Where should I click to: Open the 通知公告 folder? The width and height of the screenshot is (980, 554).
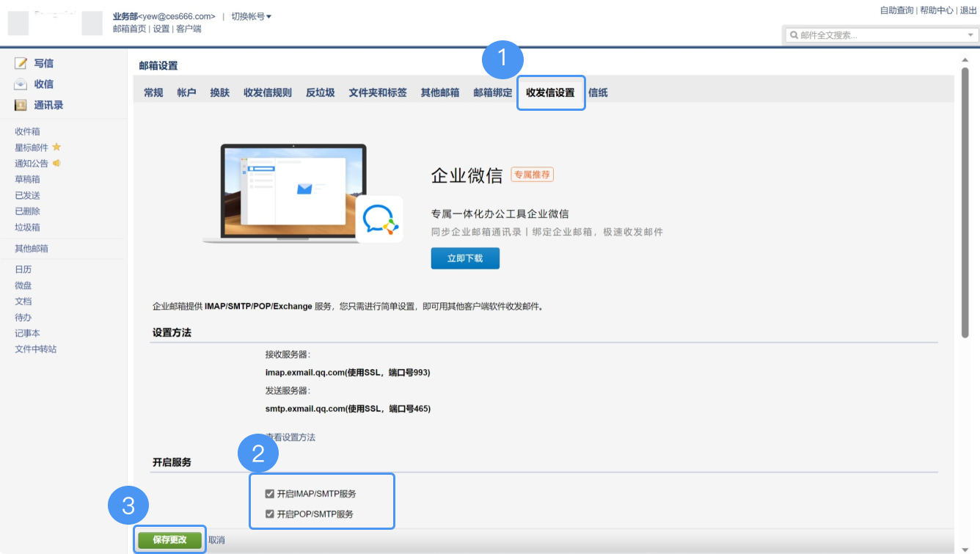(32, 164)
